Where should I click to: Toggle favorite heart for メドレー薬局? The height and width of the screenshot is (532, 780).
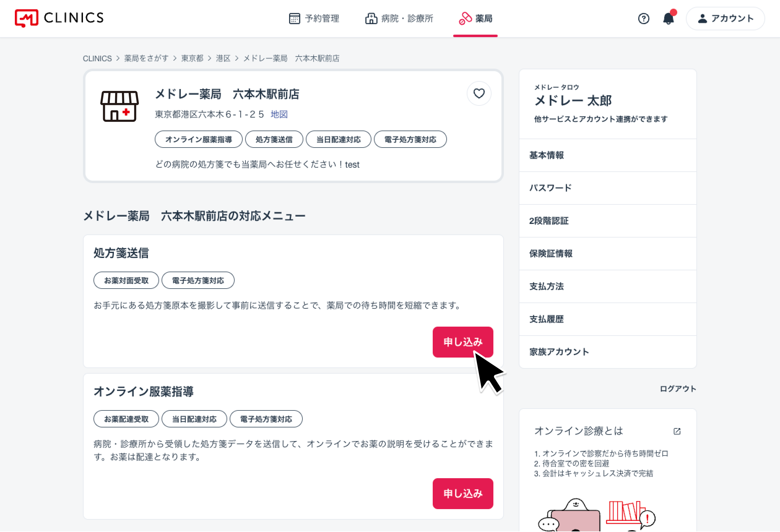pos(479,94)
